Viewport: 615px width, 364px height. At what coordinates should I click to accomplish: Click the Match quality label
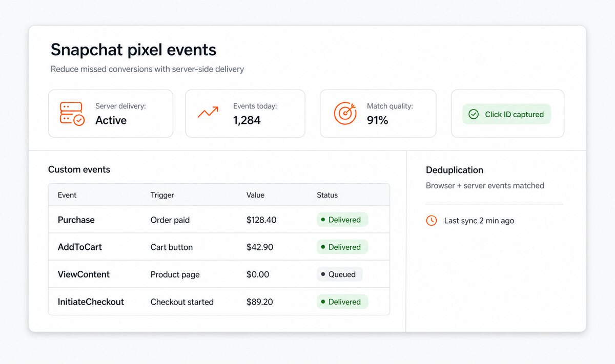(390, 106)
